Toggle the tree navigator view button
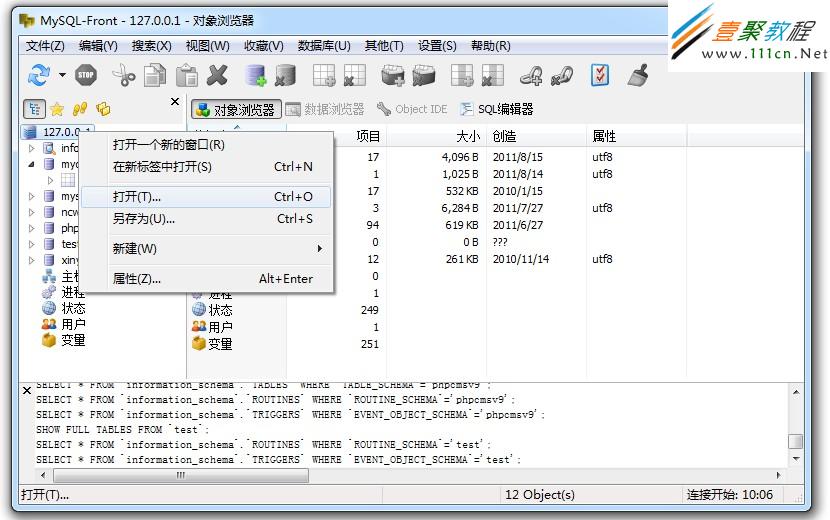Viewport: 830px width, 520px height. [x=34, y=109]
